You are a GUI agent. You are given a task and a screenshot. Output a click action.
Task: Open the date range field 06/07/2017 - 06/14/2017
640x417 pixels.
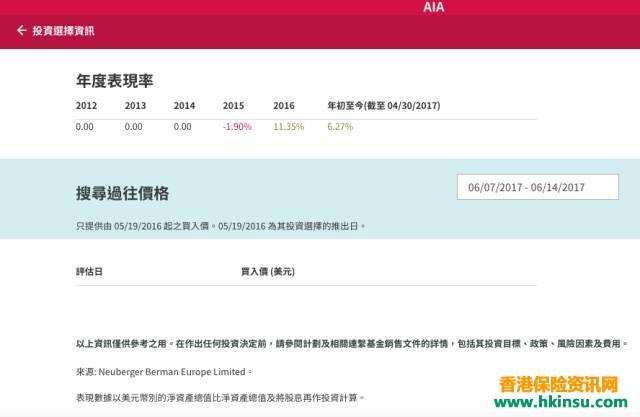(538, 187)
